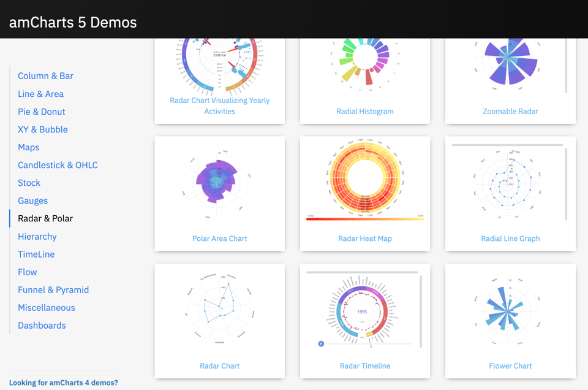Click the 'Looking for amCharts 4 demos?' link

tap(63, 382)
